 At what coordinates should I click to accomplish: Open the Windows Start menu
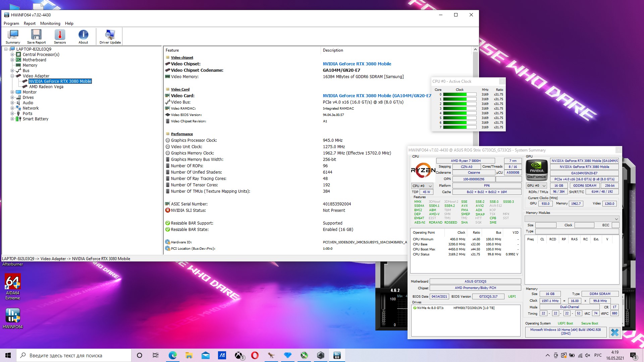tap(8, 355)
